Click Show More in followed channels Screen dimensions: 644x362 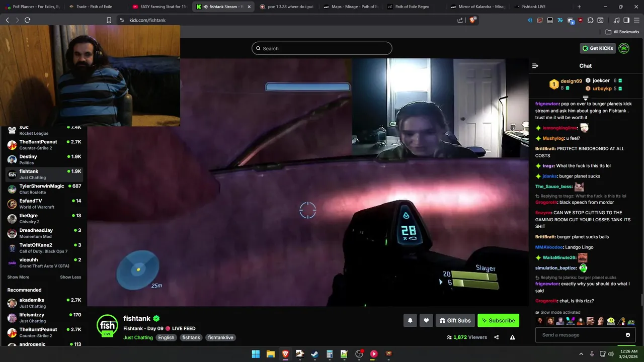[18, 277]
